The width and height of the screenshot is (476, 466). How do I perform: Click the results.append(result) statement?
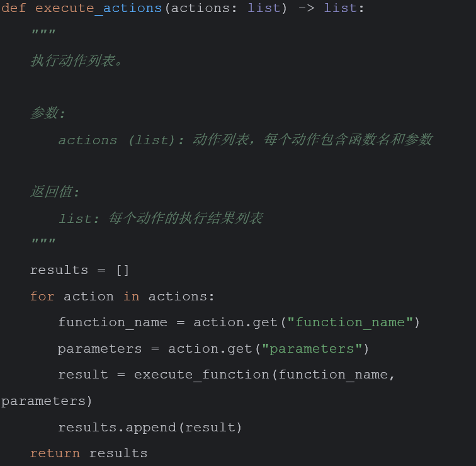click(150, 428)
